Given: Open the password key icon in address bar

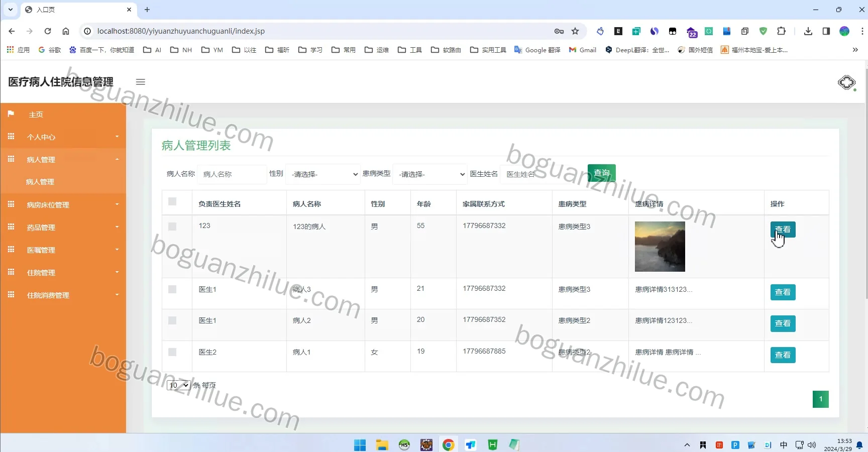Looking at the screenshot, I should tap(559, 31).
